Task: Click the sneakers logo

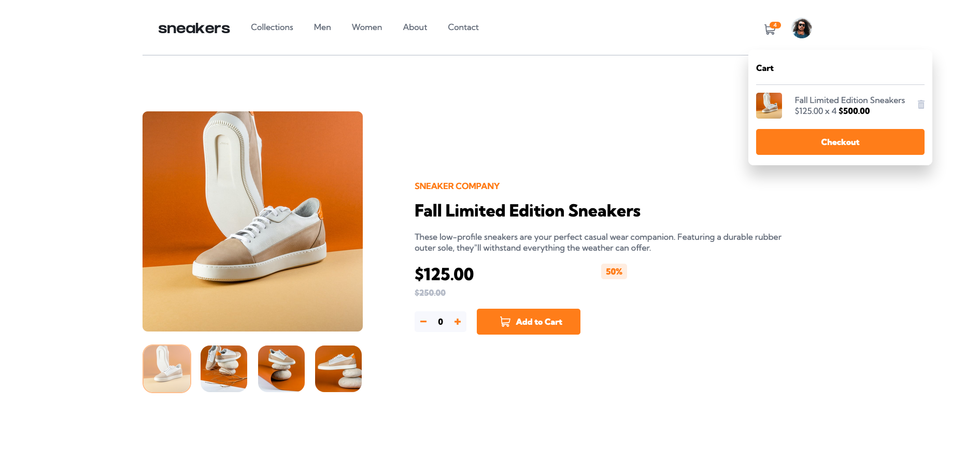Action: point(194,28)
